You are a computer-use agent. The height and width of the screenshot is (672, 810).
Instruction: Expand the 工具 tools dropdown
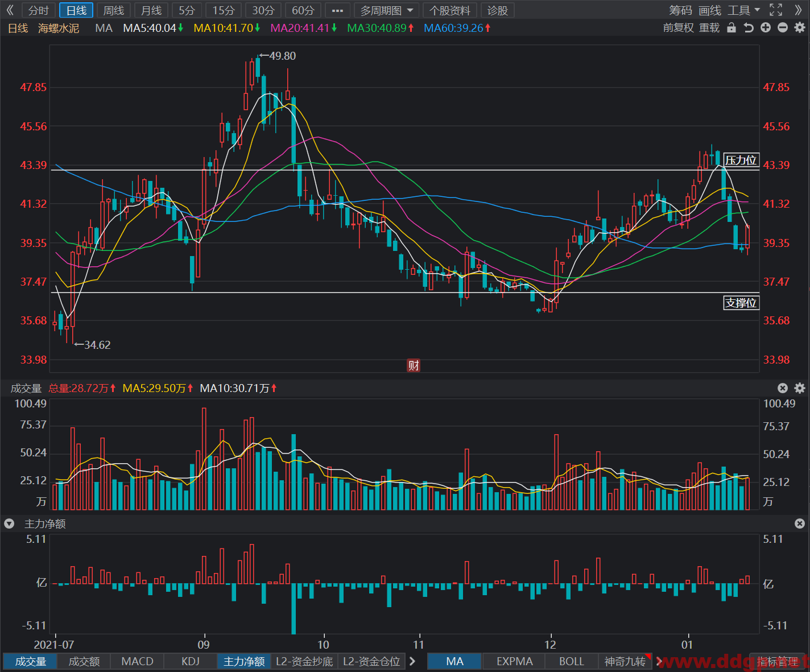click(744, 10)
